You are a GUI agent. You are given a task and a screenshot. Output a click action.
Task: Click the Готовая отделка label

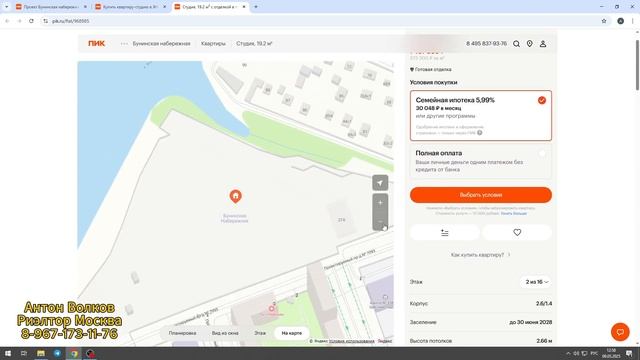[x=433, y=69]
